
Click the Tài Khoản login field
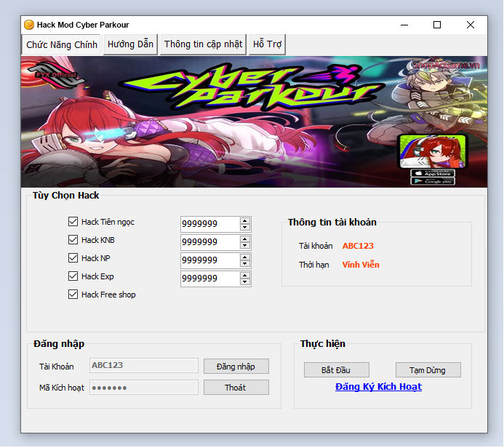(x=144, y=366)
